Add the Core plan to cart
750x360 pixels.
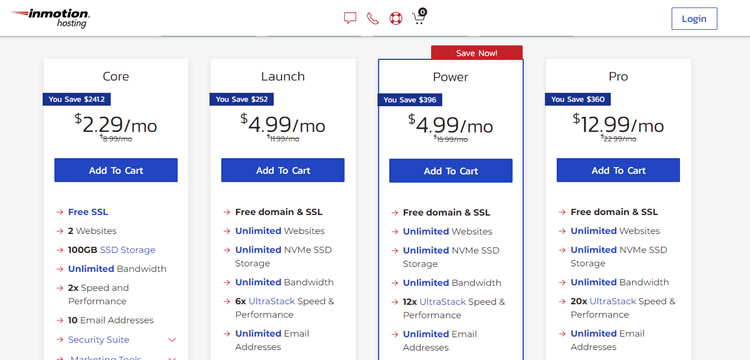pos(116,170)
